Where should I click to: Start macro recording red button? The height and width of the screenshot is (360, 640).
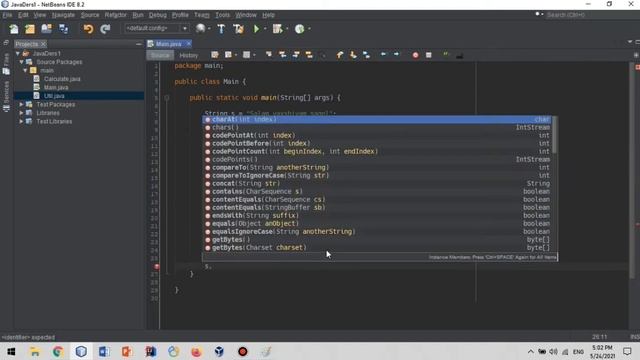(x=415, y=55)
